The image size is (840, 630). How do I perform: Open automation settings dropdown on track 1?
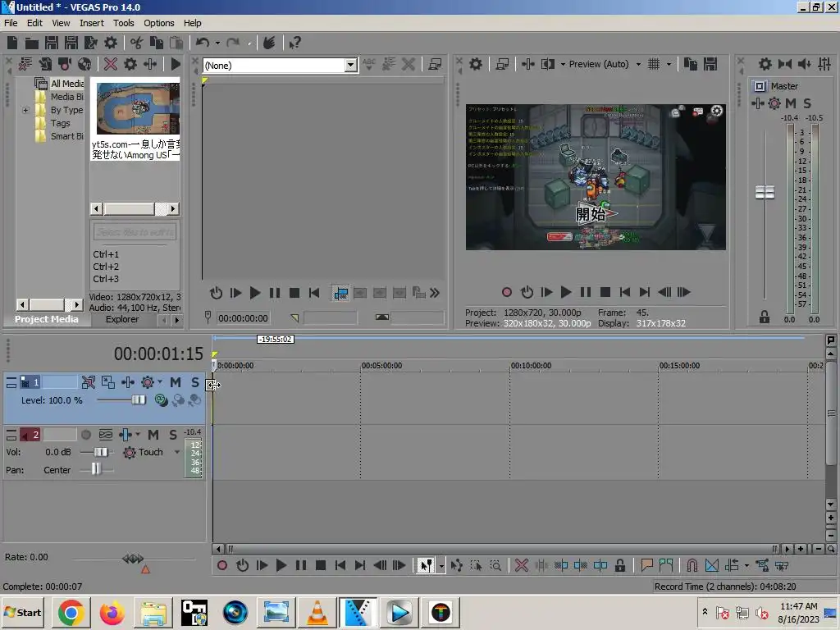[160, 382]
